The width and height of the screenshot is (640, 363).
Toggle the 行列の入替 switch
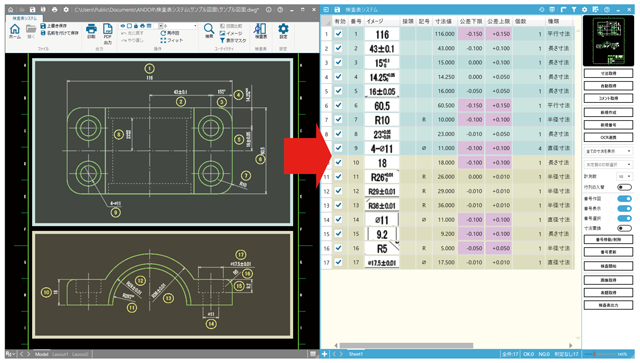624,187
